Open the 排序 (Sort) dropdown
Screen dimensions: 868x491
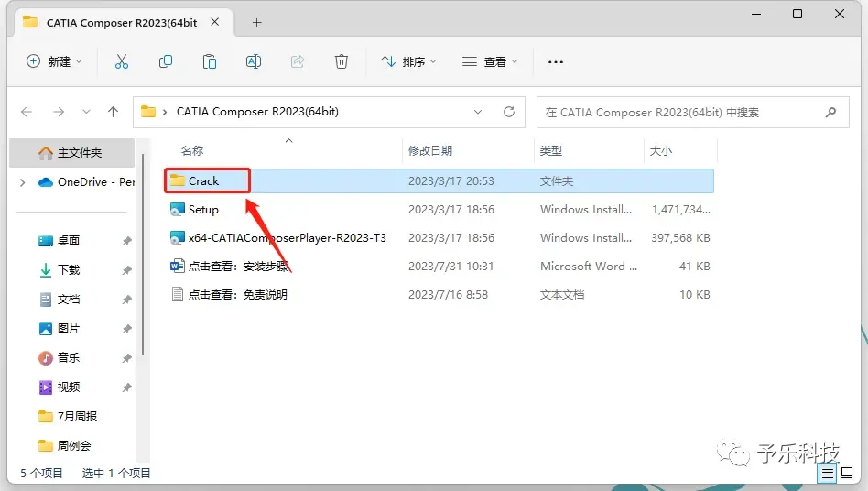[408, 61]
